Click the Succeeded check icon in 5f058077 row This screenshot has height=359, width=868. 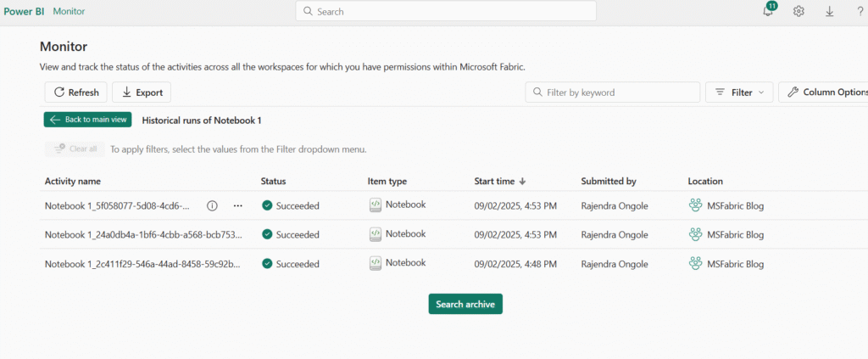pyautogui.click(x=267, y=205)
